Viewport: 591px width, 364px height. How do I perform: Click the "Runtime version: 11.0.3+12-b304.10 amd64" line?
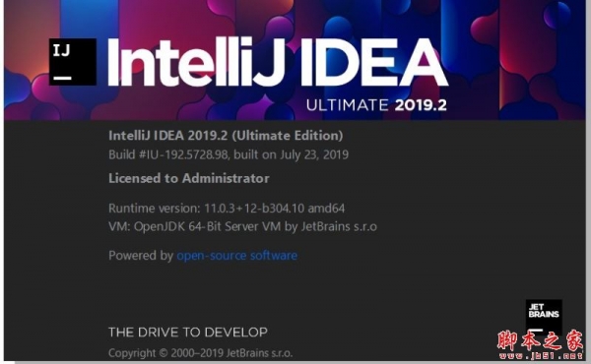point(227,209)
